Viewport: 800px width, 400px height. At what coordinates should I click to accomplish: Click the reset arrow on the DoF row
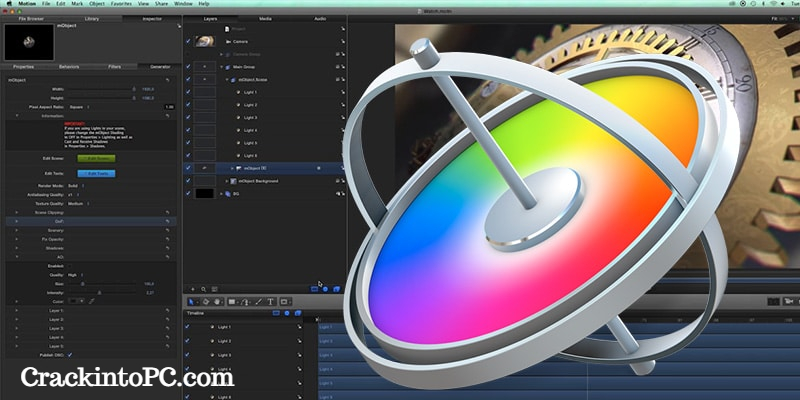tap(167, 221)
